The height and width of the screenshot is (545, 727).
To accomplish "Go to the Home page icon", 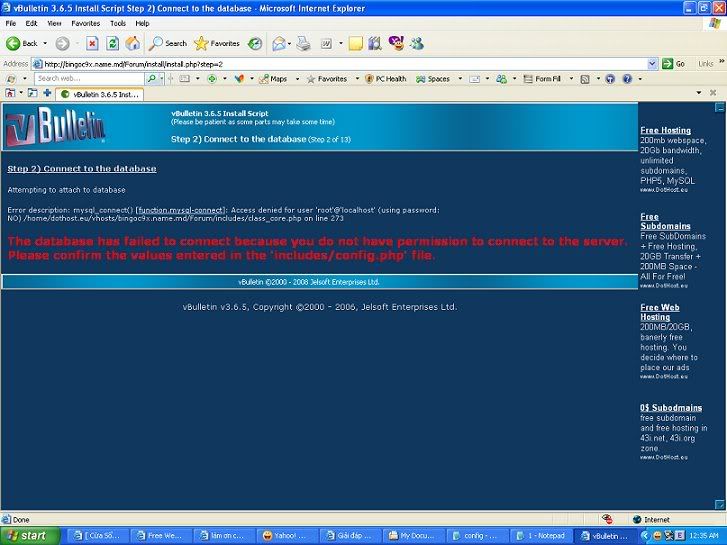I will pyautogui.click(x=133, y=44).
